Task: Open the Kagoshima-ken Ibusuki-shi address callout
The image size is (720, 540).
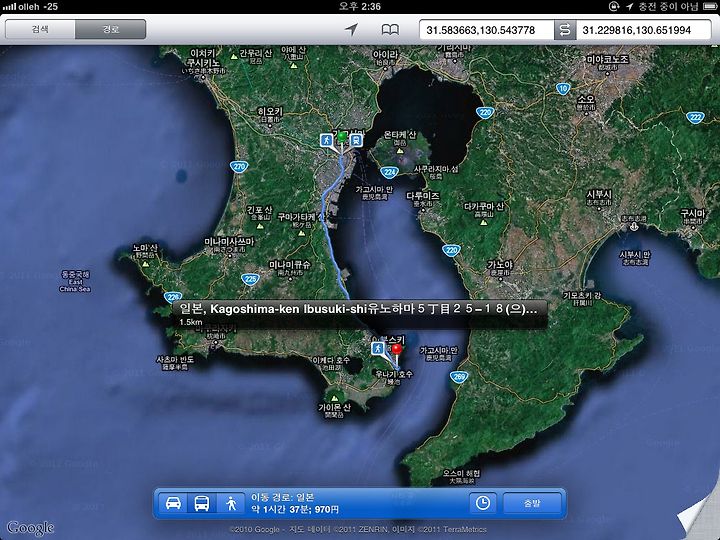Action: [x=360, y=314]
